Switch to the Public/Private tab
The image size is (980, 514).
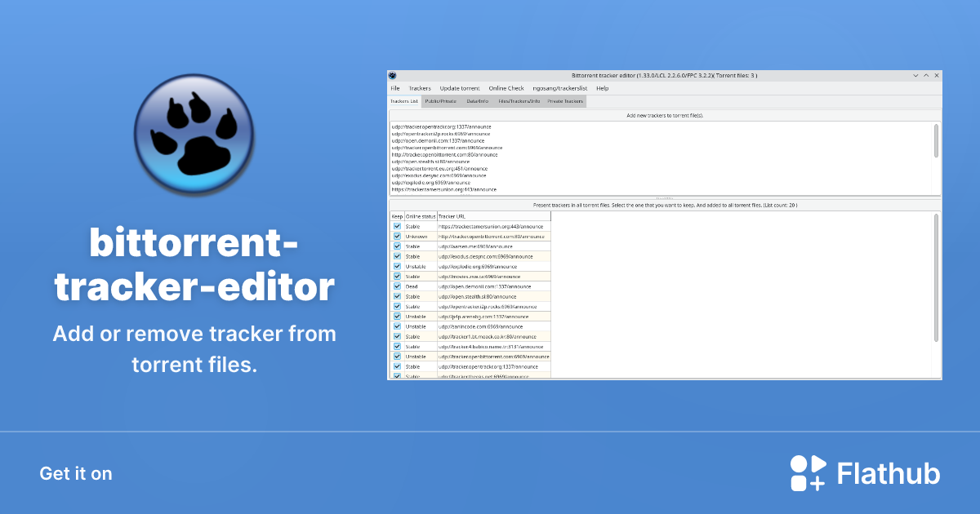(441, 101)
